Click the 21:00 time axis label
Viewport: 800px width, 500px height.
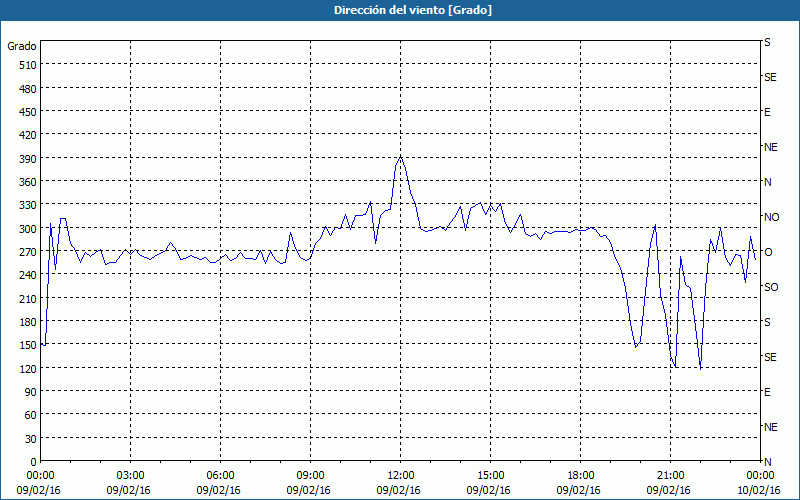(x=670, y=476)
